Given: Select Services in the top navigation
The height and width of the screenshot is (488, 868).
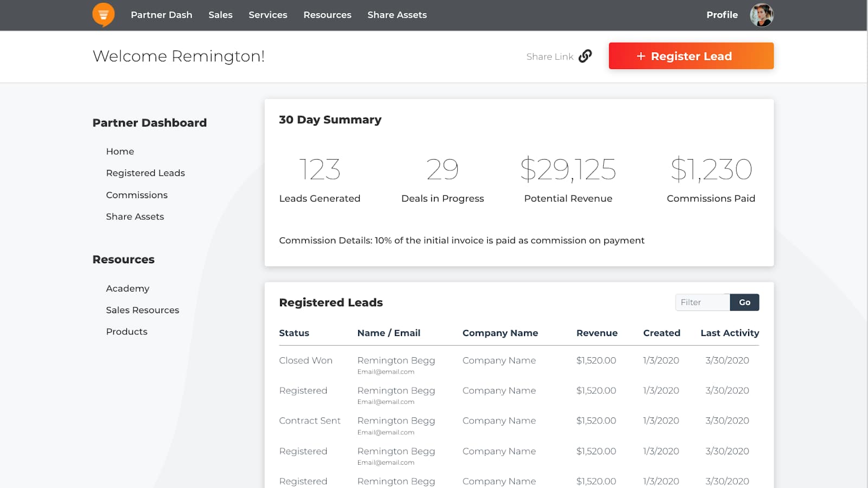Looking at the screenshot, I should tap(267, 15).
